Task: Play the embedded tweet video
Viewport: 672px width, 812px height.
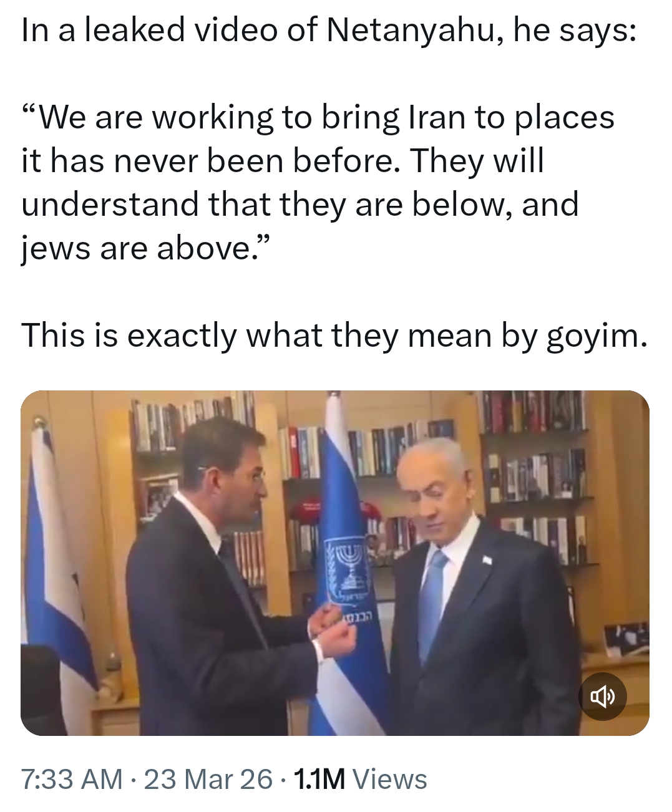Action: pos(335,563)
